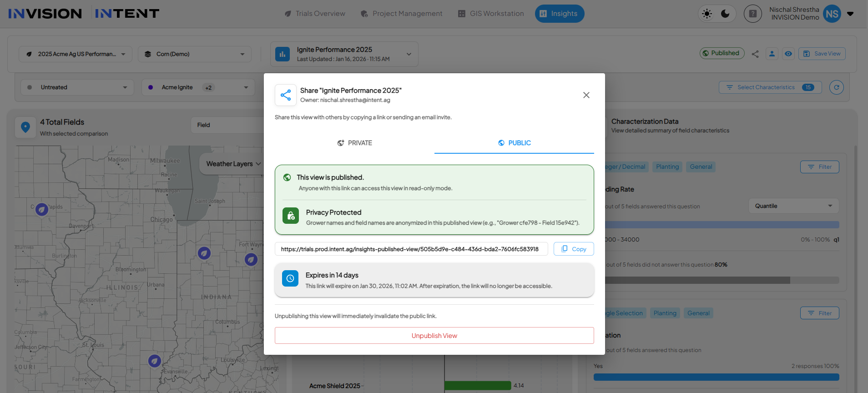Switch to dark mode with the moon icon
This screenshot has width=868, height=393.
pyautogui.click(x=725, y=14)
